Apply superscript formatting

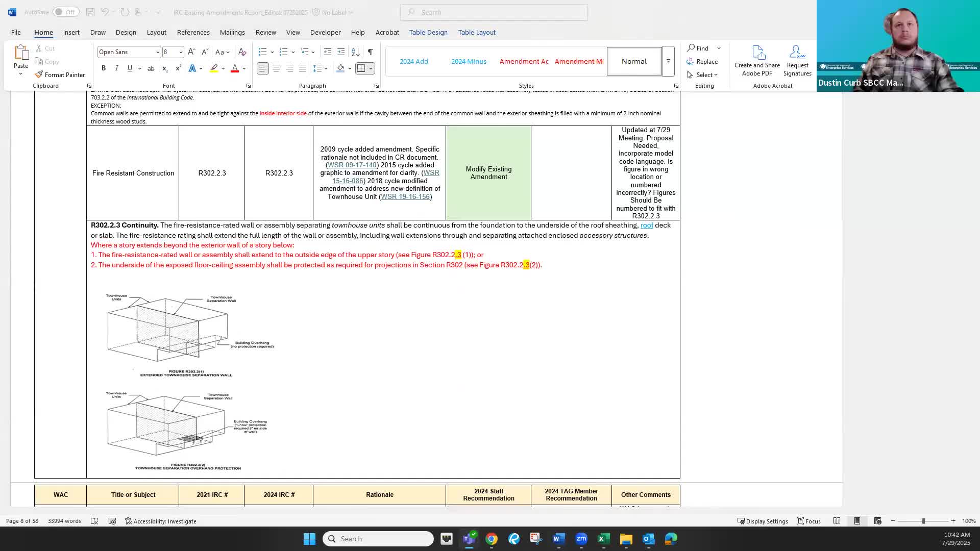178,68
